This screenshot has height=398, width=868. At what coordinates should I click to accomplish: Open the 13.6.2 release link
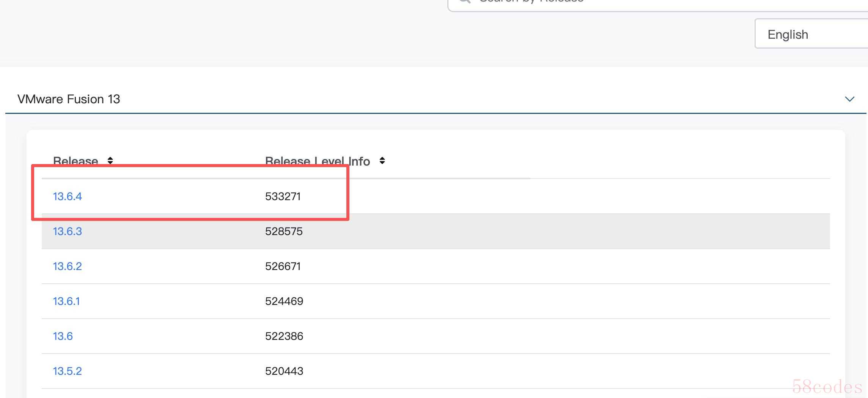[67, 266]
